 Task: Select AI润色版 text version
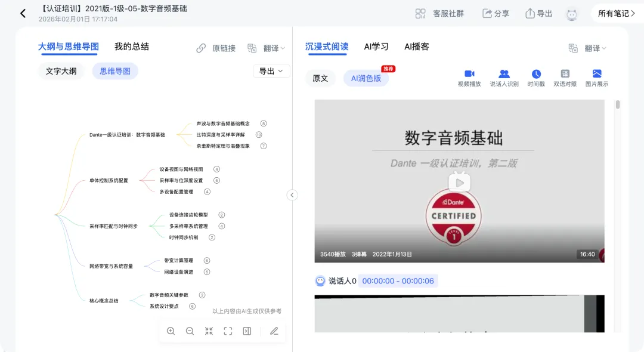tap(366, 78)
